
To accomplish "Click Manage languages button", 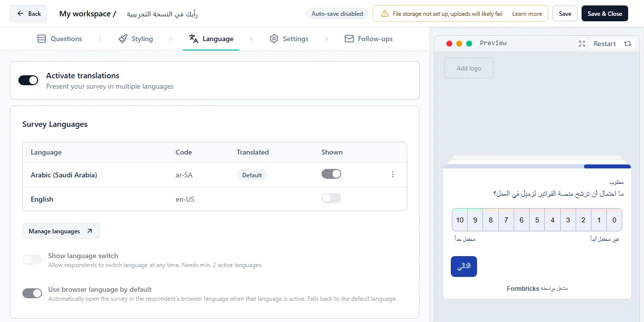I will coord(61,231).
